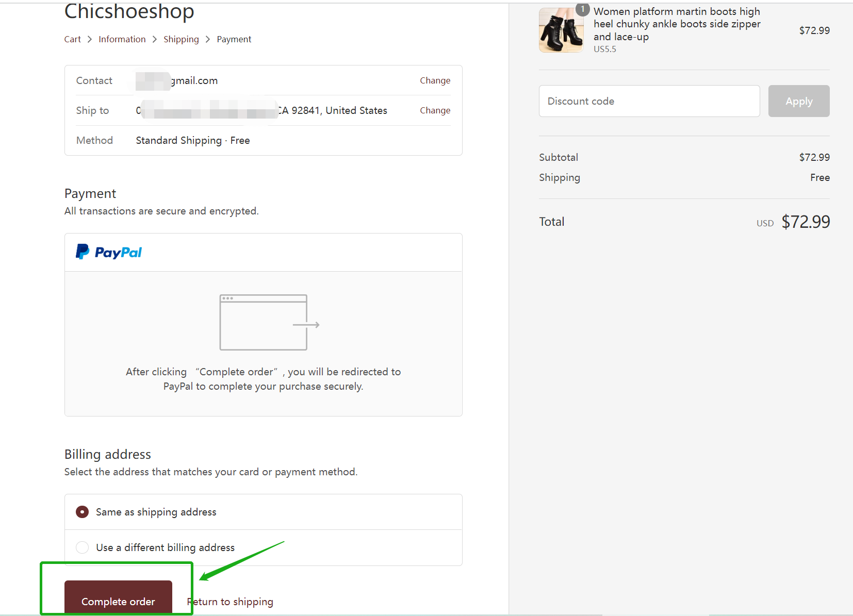Go to the Cart breadcrumb

tap(72, 39)
